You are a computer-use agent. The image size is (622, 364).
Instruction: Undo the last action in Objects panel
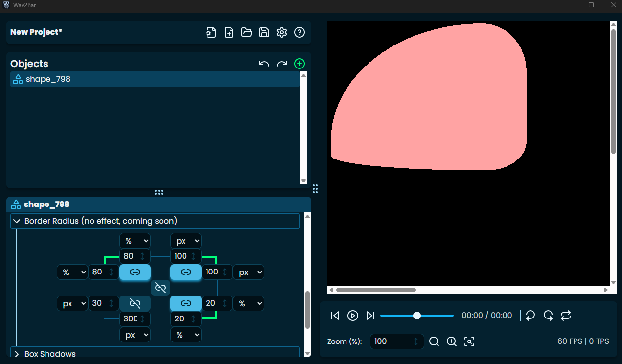coord(264,64)
